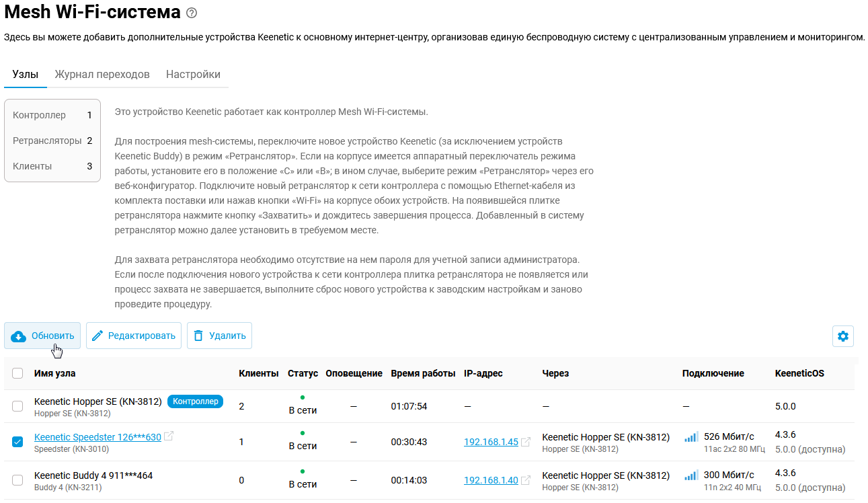
Task: Toggle the select-all checkbox in table header
Action: 17,373
